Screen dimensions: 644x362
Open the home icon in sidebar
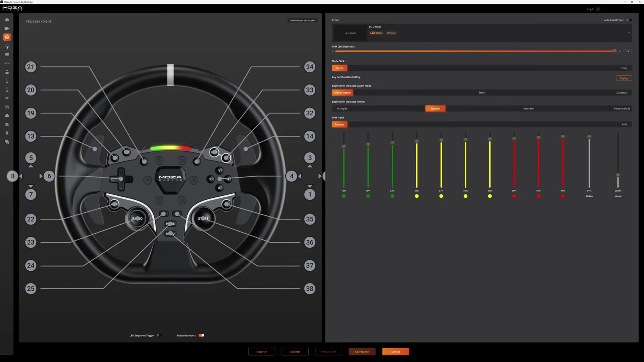tap(7, 20)
